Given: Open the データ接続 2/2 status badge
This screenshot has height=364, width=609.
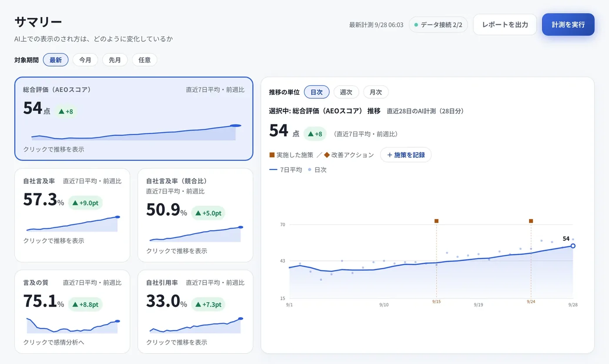Looking at the screenshot, I should coord(438,25).
